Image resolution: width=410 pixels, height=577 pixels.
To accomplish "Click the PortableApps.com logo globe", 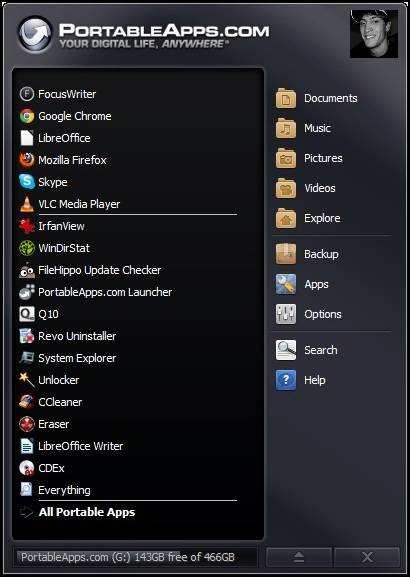I will pos(35,35).
